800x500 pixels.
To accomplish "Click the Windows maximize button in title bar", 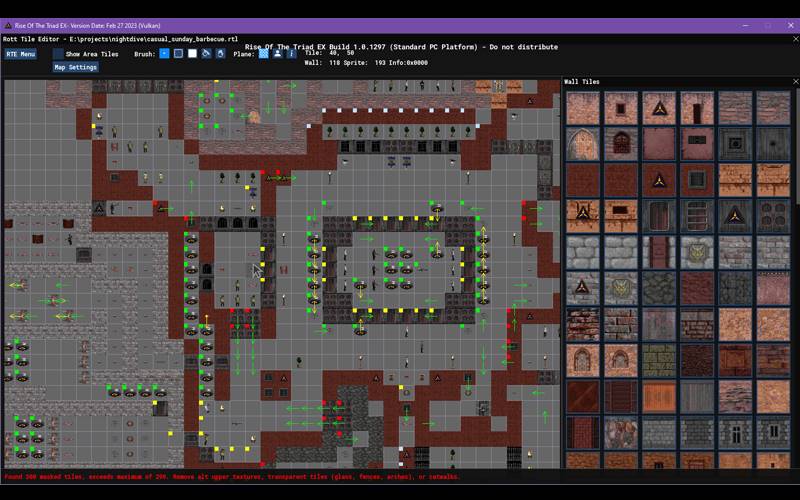I will 768,25.
